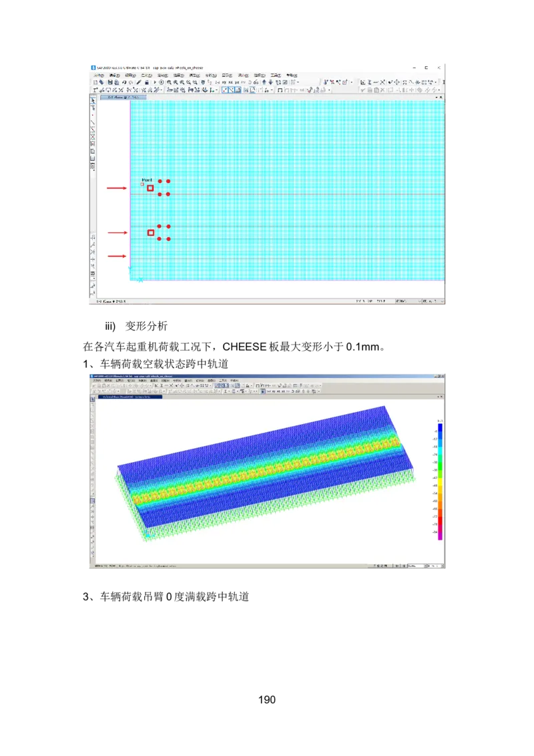Click the 3-d view button in upper toolbar

coord(216,82)
